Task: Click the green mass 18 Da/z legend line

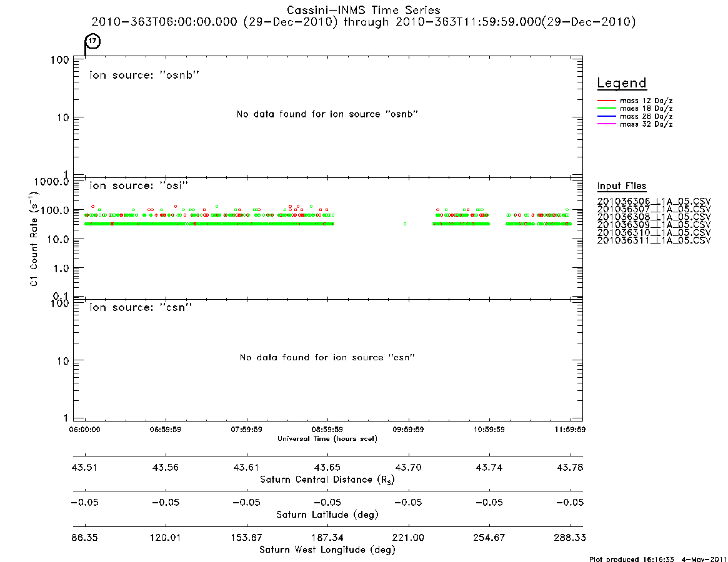Action: (x=606, y=109)
